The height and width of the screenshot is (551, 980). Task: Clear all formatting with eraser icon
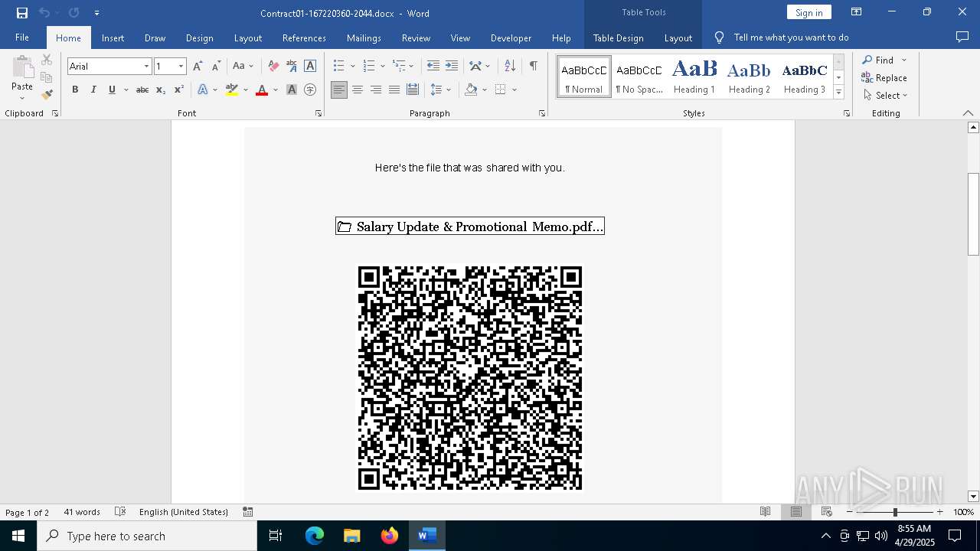273,67
